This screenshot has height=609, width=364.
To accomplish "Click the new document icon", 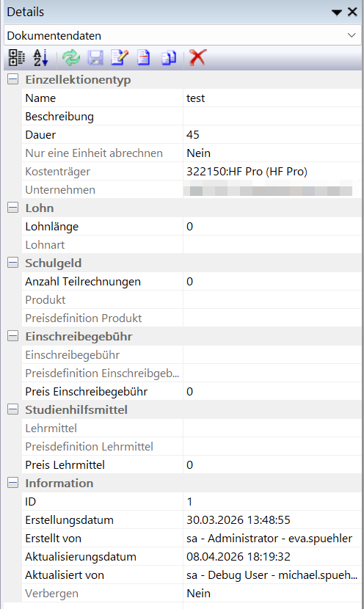I will [144, 57].
